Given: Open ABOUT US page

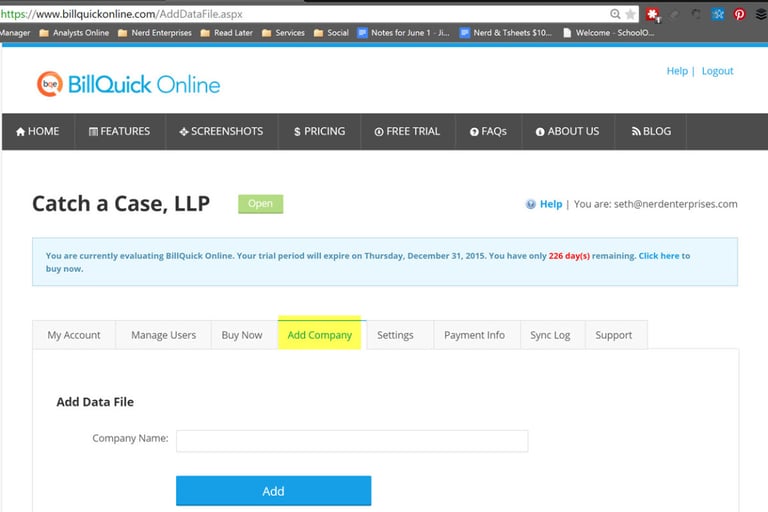Looking at the screenshot, I should click(568, 131).
